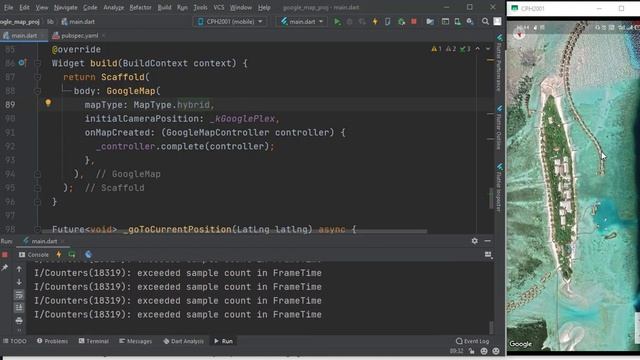This screenshot has width=640, height=360.
Task: Switch to pubspec.yaml editor tab
Action: tap(79, 36)
